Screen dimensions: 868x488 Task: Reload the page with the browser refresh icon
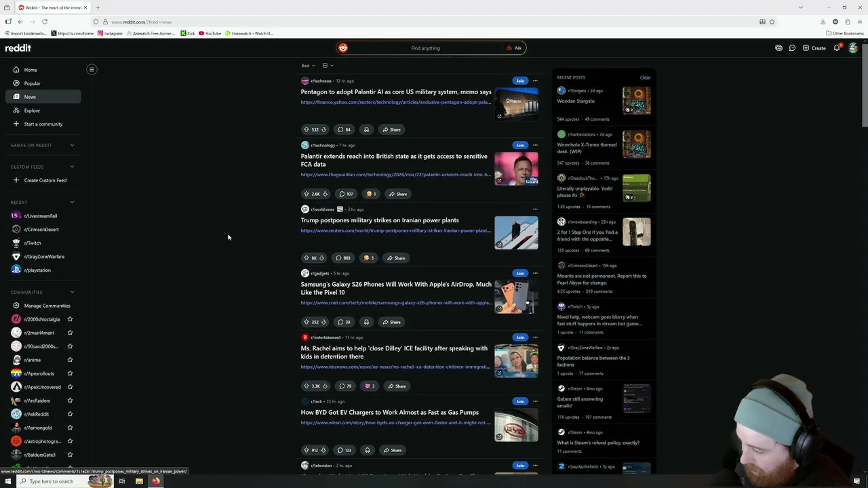pos(45,22)
